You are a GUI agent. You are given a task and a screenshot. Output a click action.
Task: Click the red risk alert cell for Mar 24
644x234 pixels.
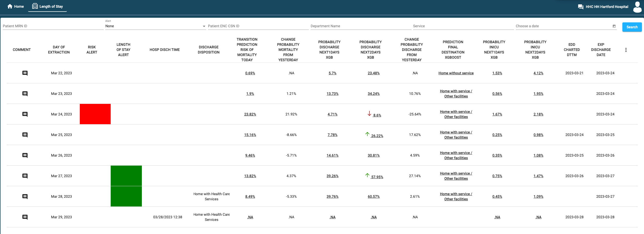pyautogui.click(x=95, y=114)
